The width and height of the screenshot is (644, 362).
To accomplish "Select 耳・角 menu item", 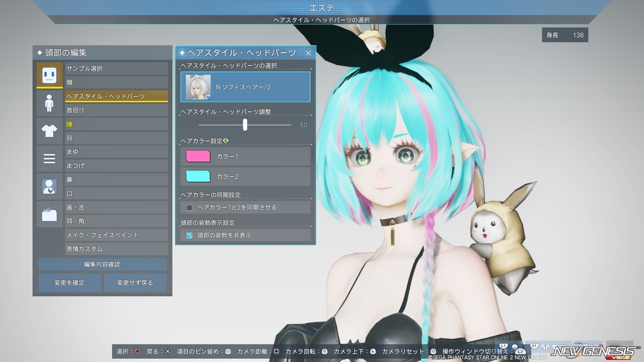I will click(116, 221).
